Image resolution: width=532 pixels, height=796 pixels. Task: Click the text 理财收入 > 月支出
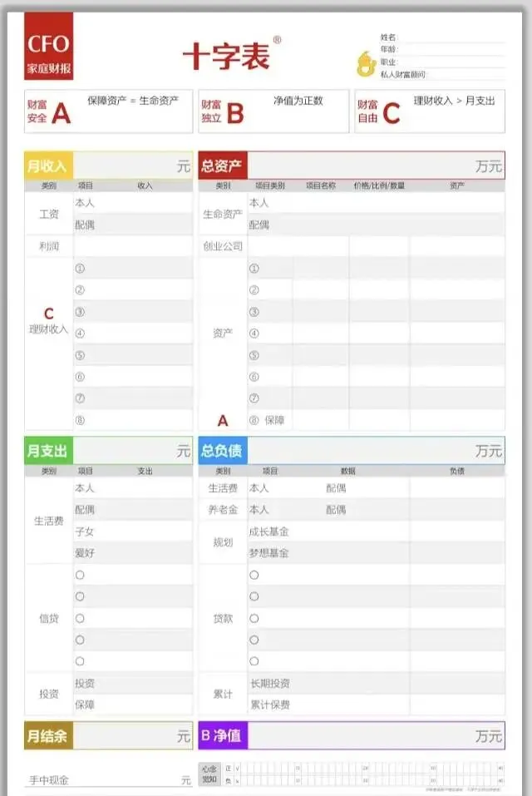454,101
